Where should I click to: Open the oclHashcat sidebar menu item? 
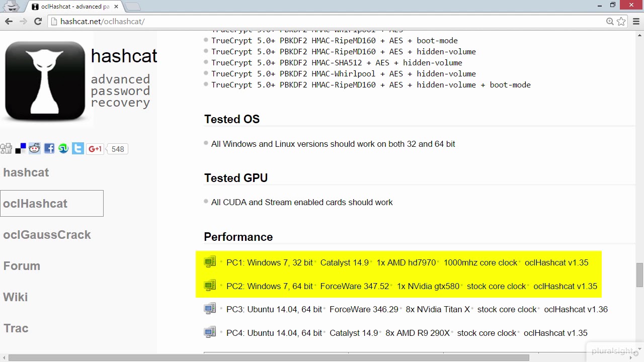(x=52, y=203)
